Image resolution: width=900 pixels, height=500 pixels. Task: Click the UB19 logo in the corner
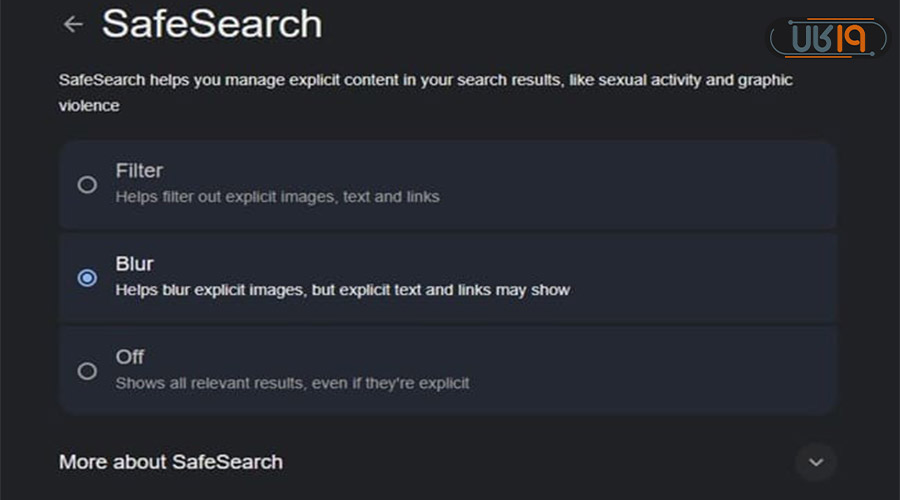[826, 39]
